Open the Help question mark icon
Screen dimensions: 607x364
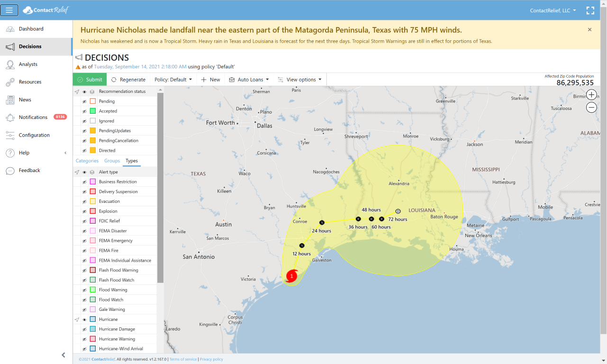tap(10, 153)
